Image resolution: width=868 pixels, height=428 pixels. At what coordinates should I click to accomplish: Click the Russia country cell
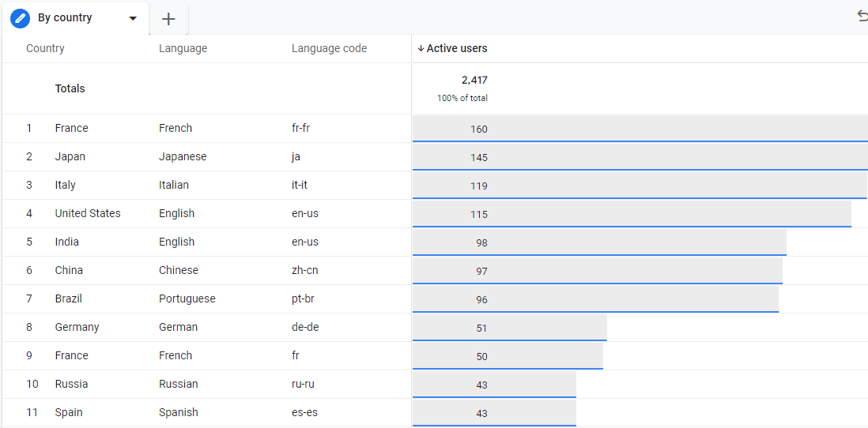click(71, 385)
